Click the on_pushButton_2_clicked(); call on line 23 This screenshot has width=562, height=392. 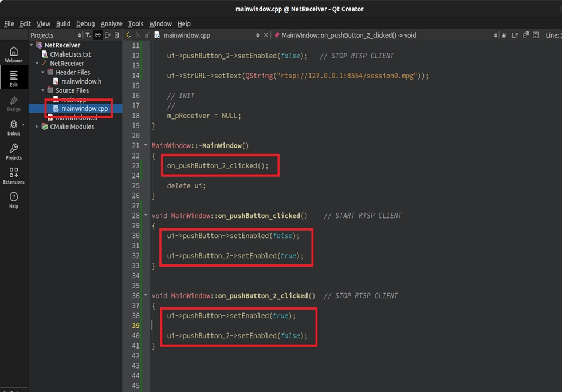click(218, 165)
